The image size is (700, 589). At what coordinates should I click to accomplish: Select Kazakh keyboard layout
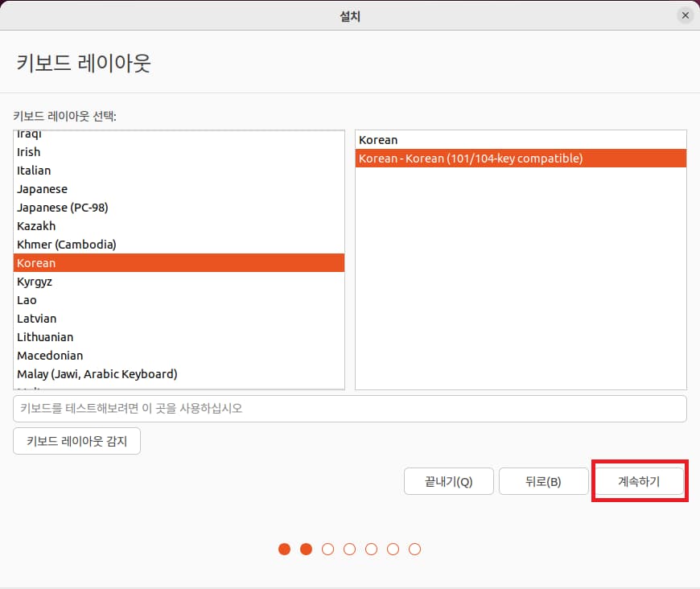(x=179, y=226)
